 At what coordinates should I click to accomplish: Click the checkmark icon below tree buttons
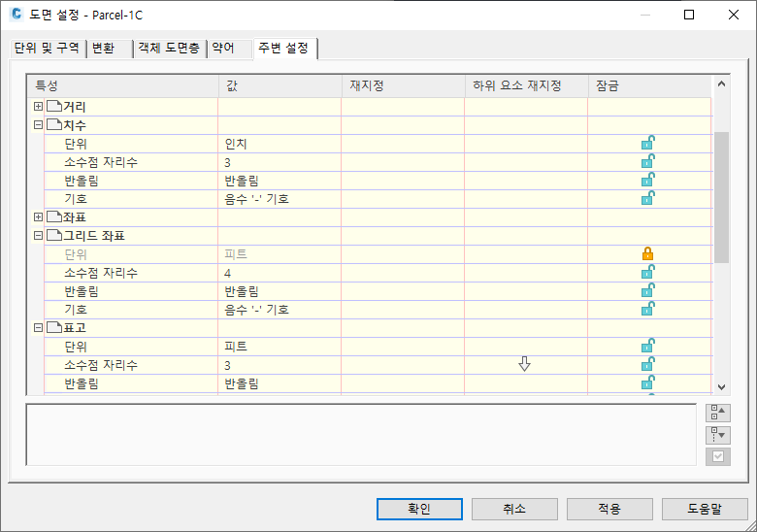point(718,456)
